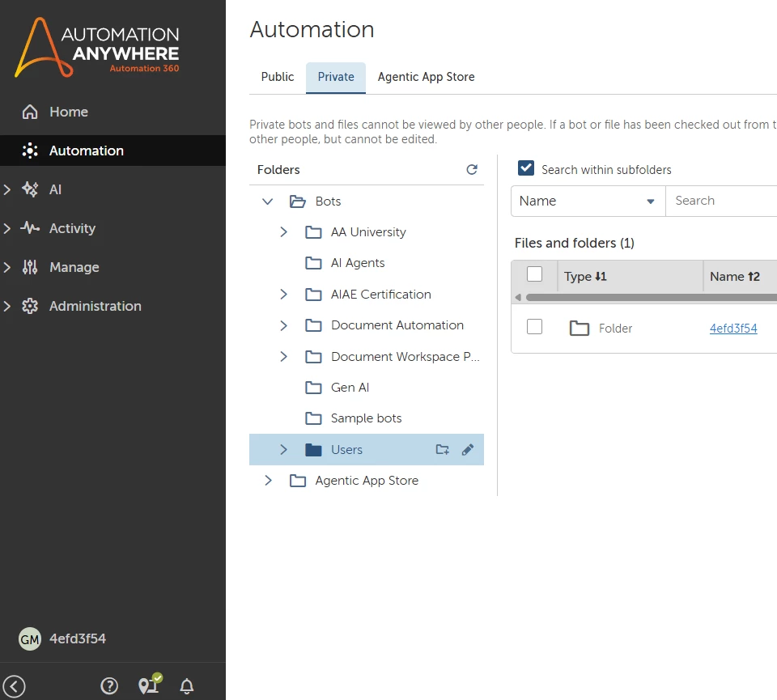Click the table horizontal scrollbar
Viewport: 777px width, 700px height.
coord(651,297)
